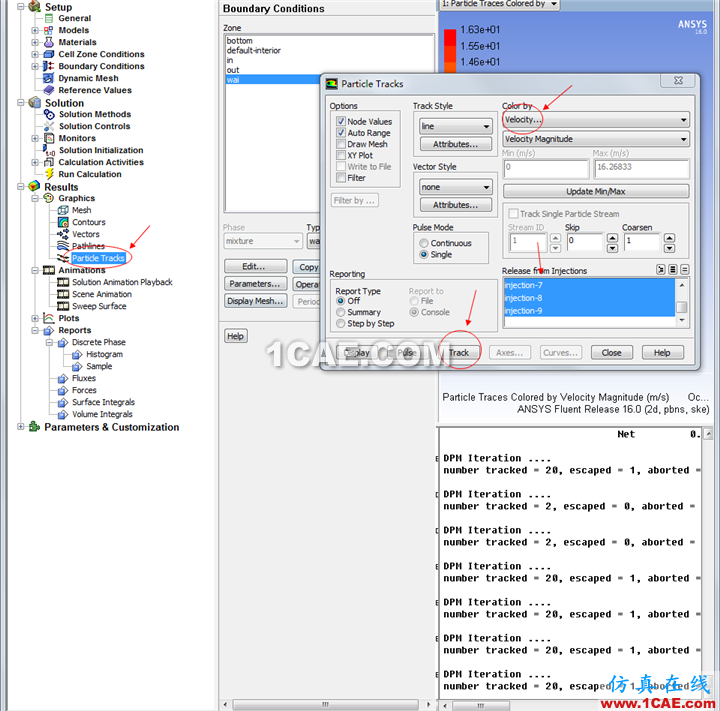Increase the Coarsen stepper value

click(669, 237)
